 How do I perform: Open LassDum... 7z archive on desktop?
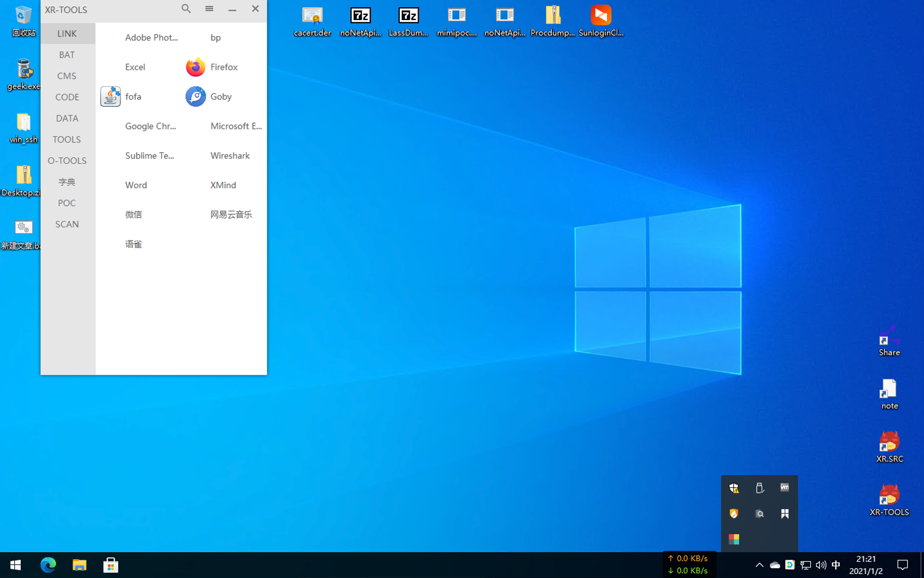[x=408, y=21]
